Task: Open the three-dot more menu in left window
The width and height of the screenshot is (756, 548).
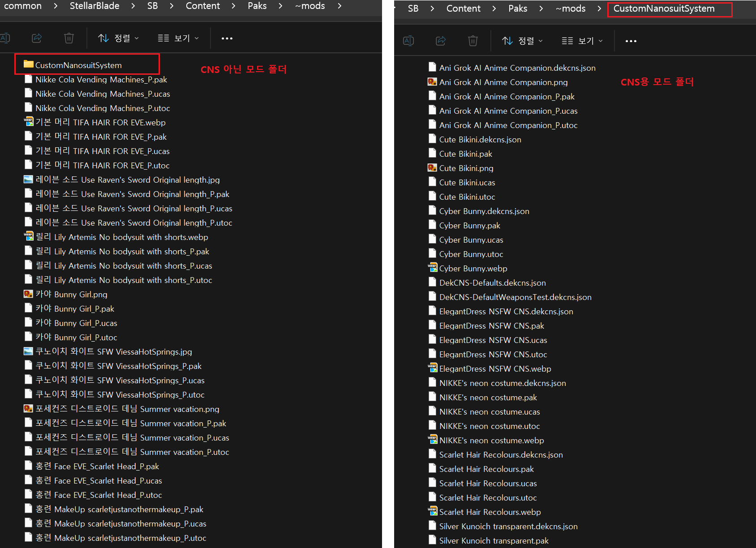Action: [227, 38]
